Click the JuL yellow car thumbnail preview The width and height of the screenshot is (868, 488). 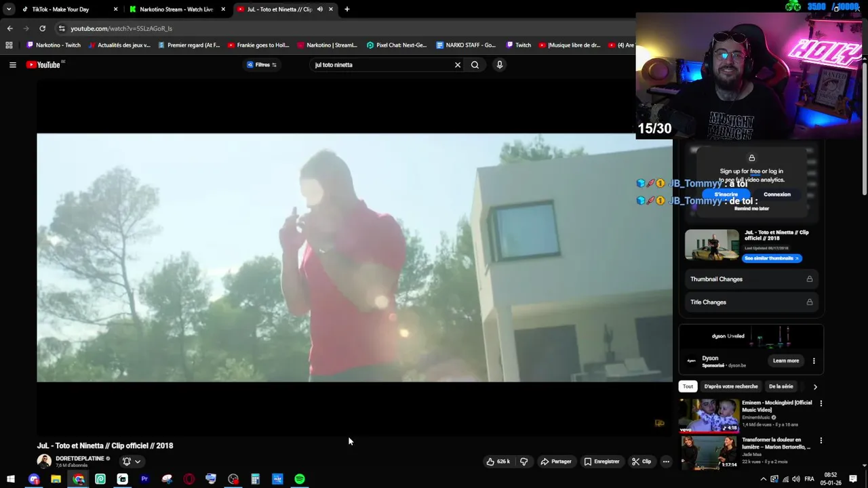coord(712,246)
